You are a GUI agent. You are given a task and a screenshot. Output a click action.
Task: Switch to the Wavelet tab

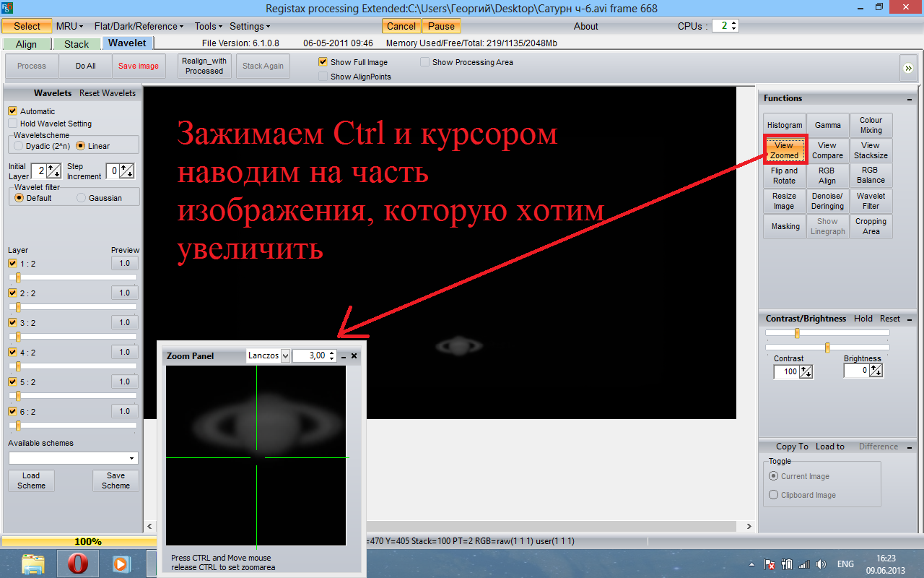click(127, 43)
